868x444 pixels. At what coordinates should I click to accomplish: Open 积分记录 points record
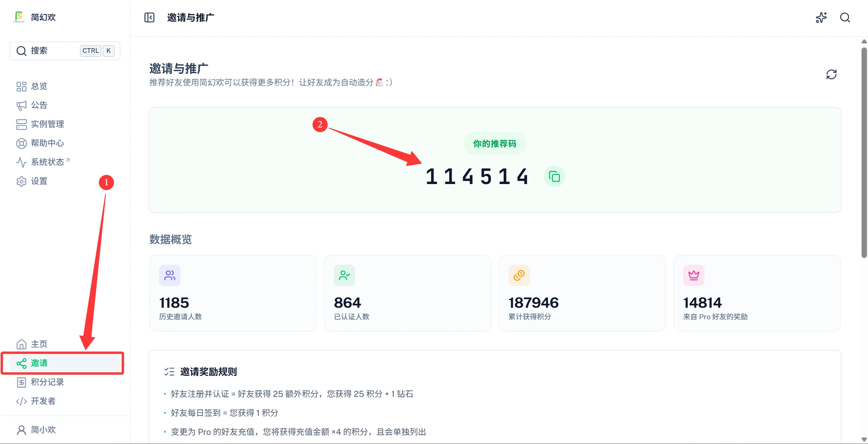(x=65, y=382)
